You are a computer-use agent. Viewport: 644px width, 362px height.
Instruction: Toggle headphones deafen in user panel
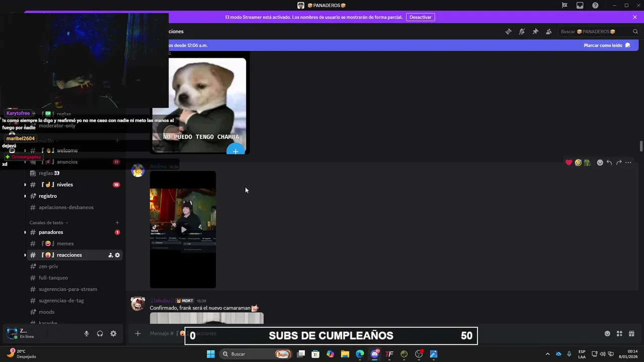tap(100, 333)
